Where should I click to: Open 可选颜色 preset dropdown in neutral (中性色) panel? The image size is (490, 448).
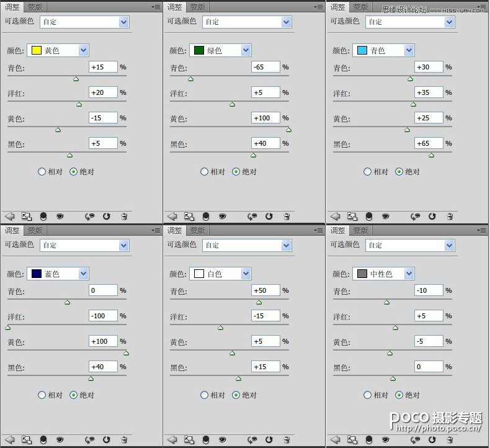pos(410,246)
